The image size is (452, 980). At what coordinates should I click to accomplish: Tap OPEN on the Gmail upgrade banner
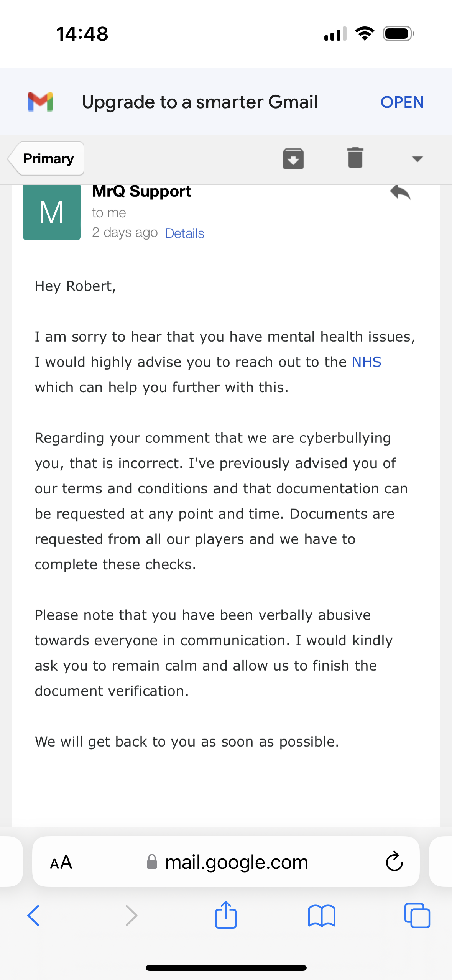pos(402,102)
